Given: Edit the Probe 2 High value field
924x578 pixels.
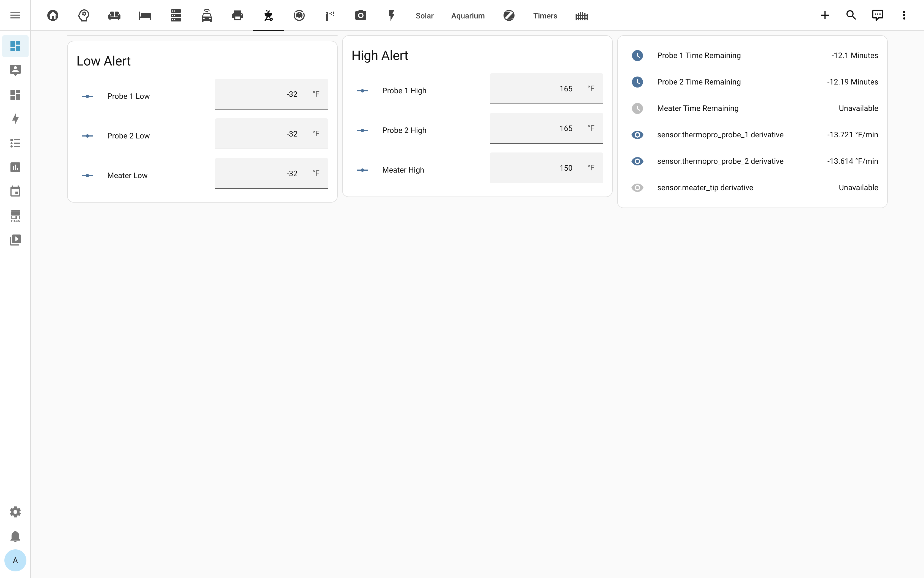Looking at the screenshot, I should click(546, 129).
